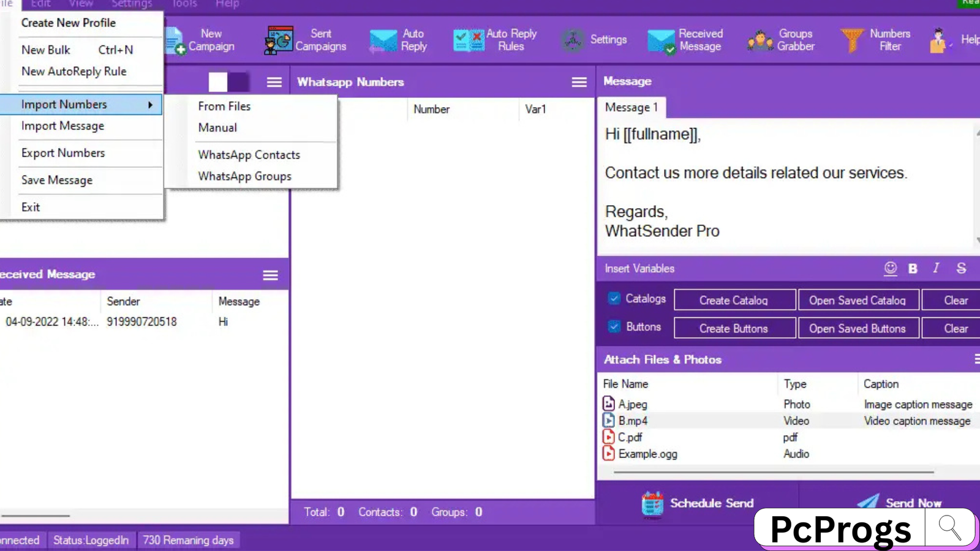Select New AutoReply Rule entry
The image size is (980, 551).
click(x=73, y=71)
